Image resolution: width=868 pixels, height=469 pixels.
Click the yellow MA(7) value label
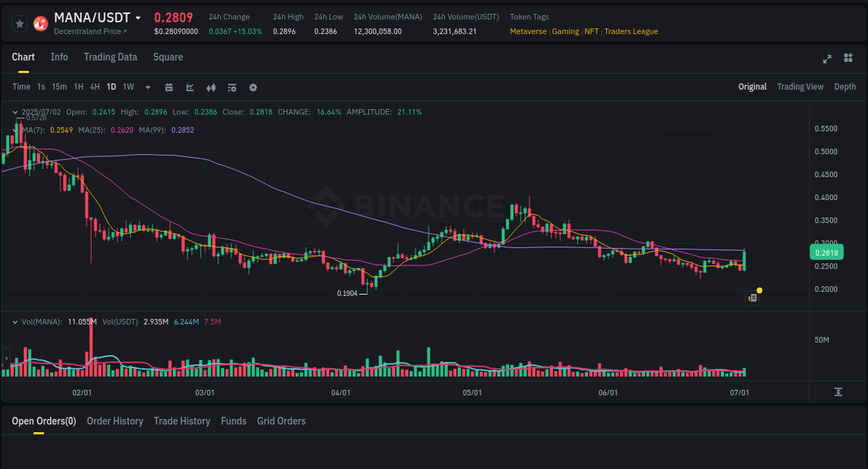(62, 130)
